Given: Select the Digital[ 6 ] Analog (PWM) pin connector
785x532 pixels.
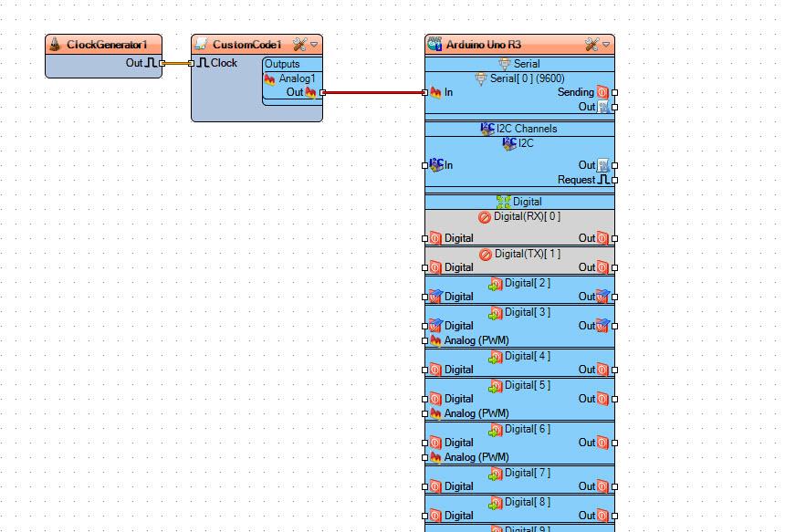Looking at the screenshot, I should coord(425,457).
